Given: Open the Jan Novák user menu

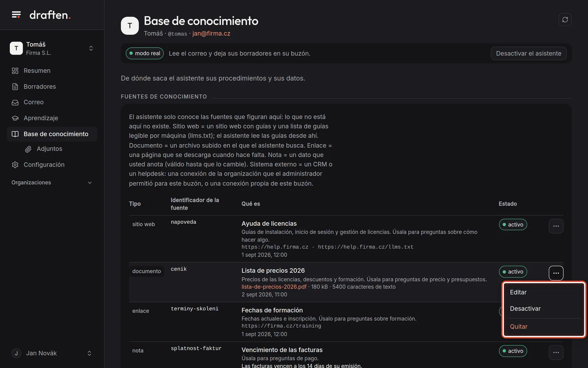Looking at the screenshot, I should 52,353.
